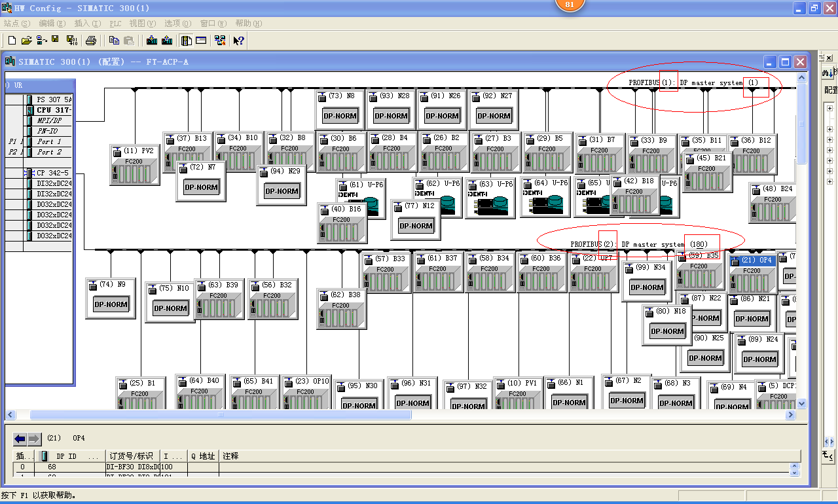
Task: Click the Paste toolbar icon
Action: tap(129, 41)
